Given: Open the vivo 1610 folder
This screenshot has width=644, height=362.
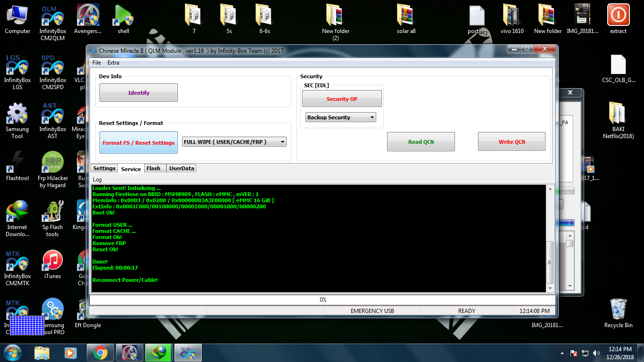Looking at the screenshot, I should tap(512, 19).
